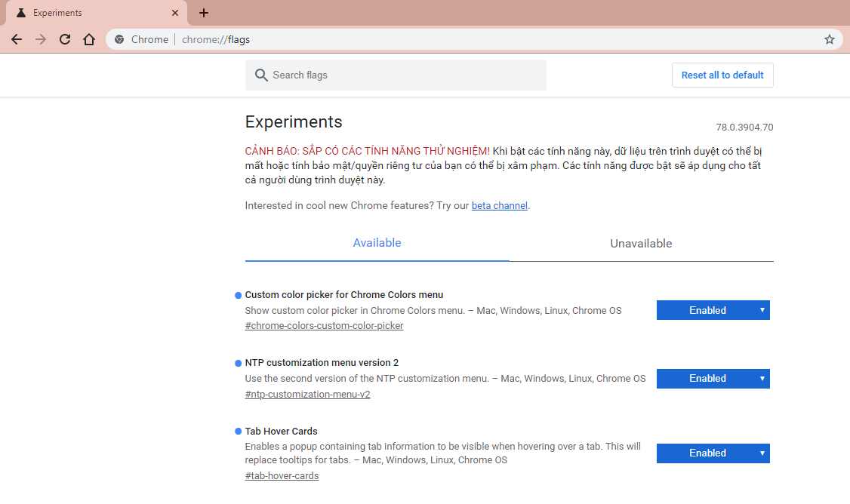Go back using the back arrow
Screen dimensions: 850x504
click(17, 39)
